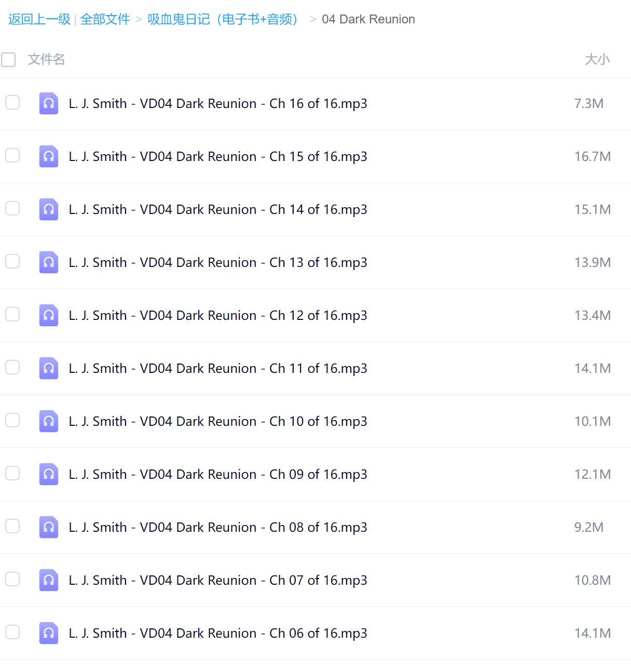Go back via 返回上一级 link
Image resolution: width=631 pixels, height=672 pixels.
click(39, 19)
